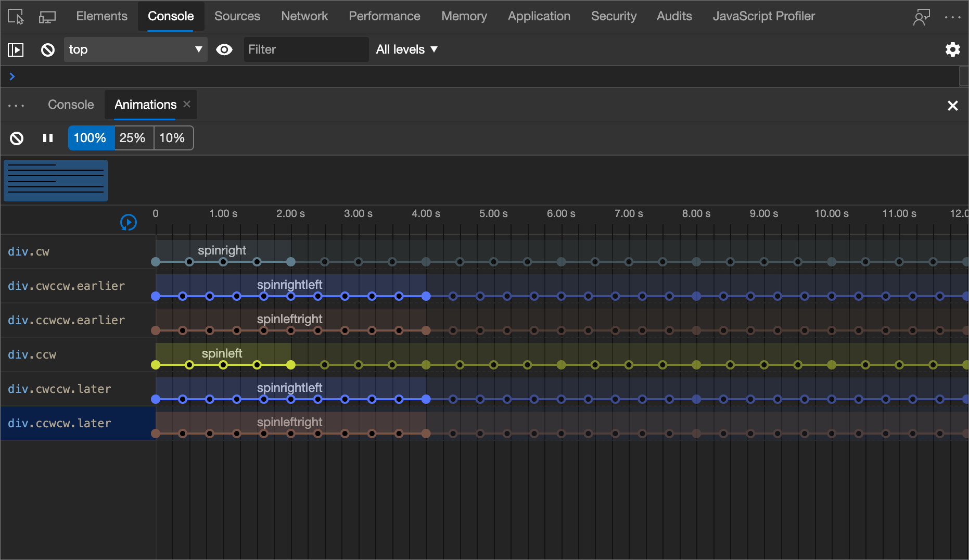Open the JavaScript context dropdown showing top
This screenshot has height=560, width=969.
coord(135,49)
